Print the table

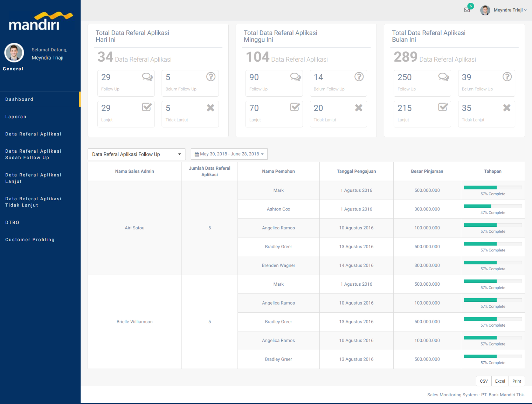pos(517,381)
